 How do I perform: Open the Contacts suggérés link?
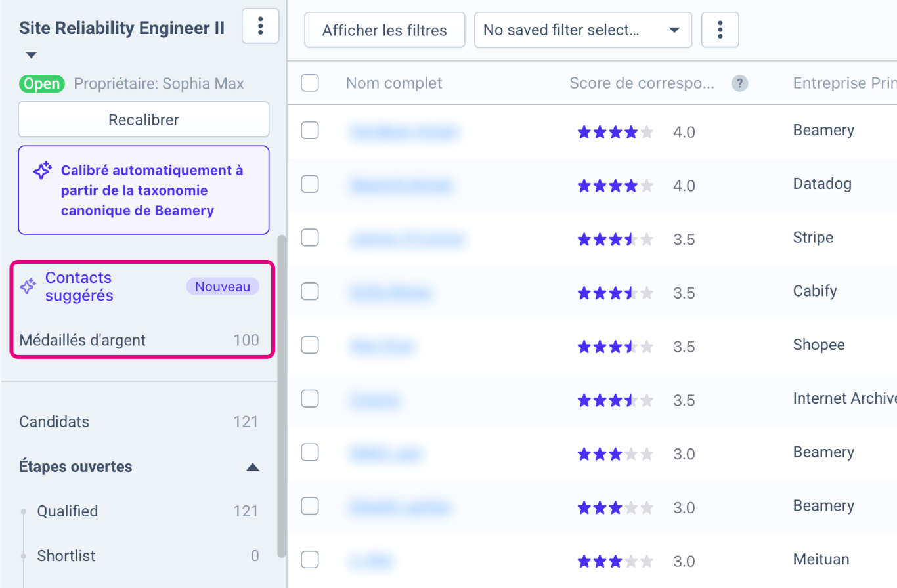[x=79, y=287]
